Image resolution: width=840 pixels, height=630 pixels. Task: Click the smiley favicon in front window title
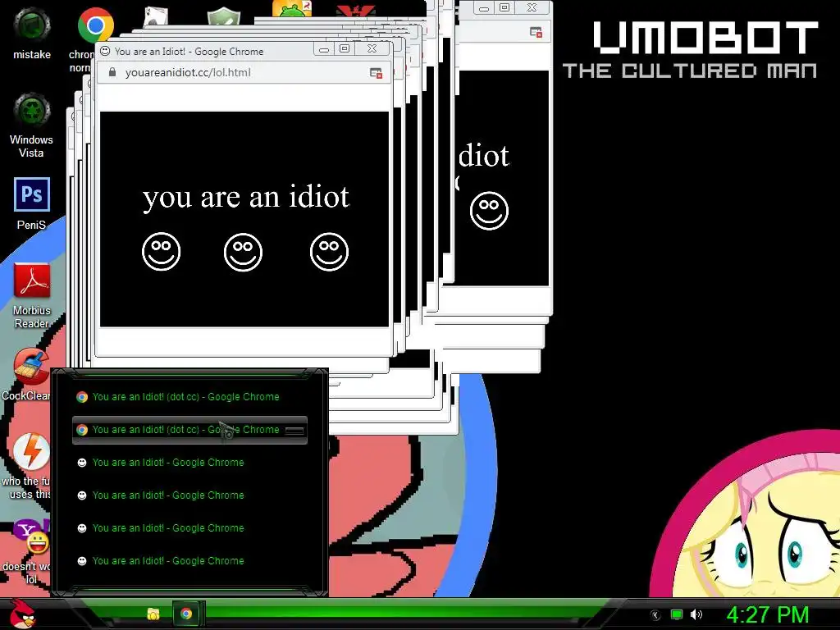click(x=106, y=51)
